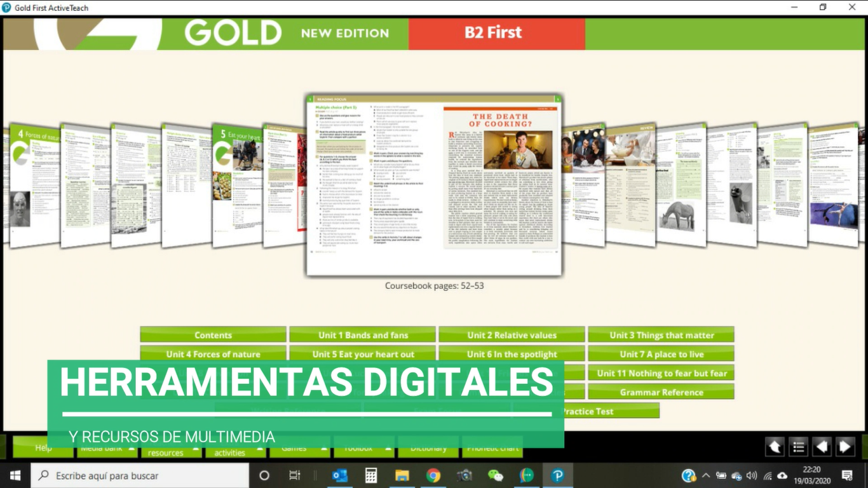
Task: Open Calculator from the taskbar
Action: click(371, 475)
